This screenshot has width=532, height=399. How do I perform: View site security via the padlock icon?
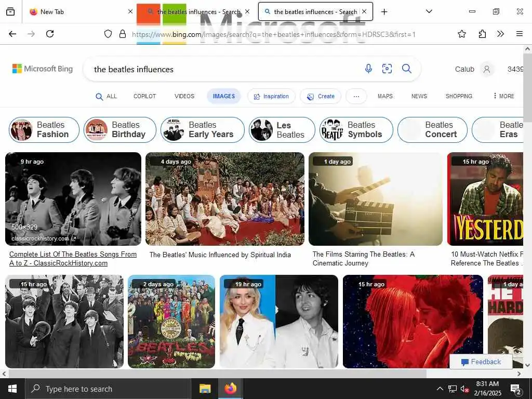coord(123,34)
